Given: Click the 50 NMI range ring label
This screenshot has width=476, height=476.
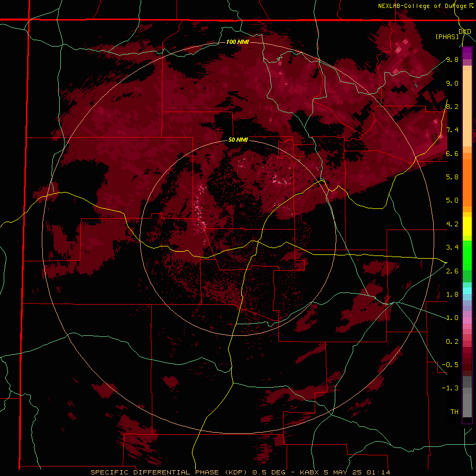Looking at the screenshot, I should (x=238, y=140).
